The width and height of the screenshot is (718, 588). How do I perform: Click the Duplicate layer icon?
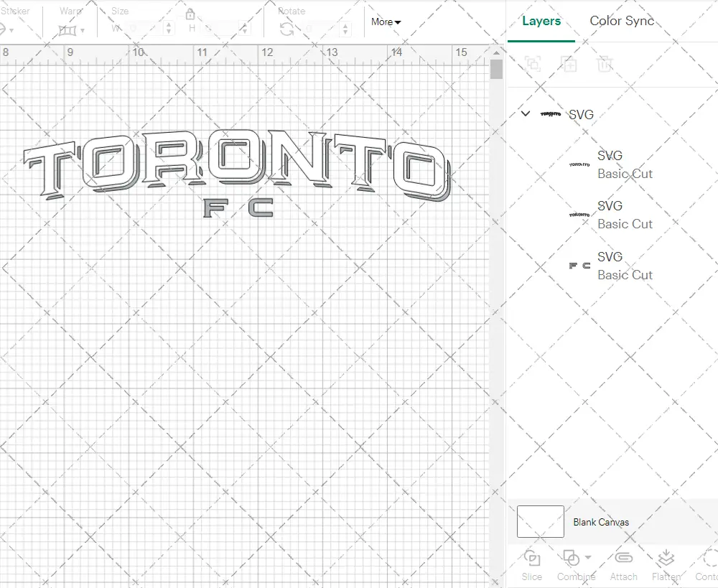[x=569, y=64]
